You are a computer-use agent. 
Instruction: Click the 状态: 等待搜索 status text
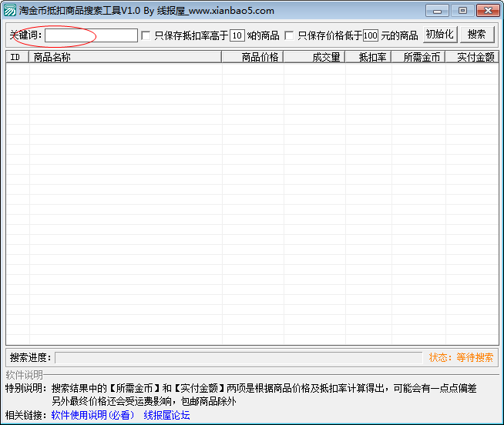(x=461, y=357)
